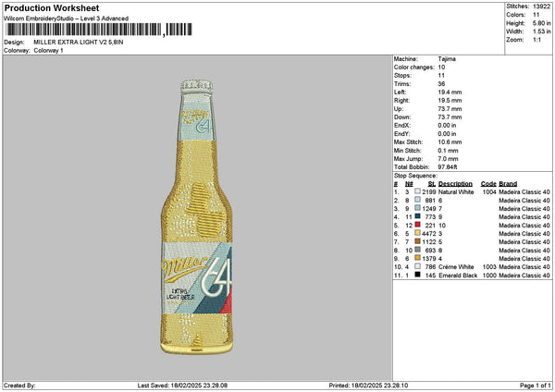Screen dimensions: 555x392
Task: Click 'Colorway 1' value
Action: (48, 51)
